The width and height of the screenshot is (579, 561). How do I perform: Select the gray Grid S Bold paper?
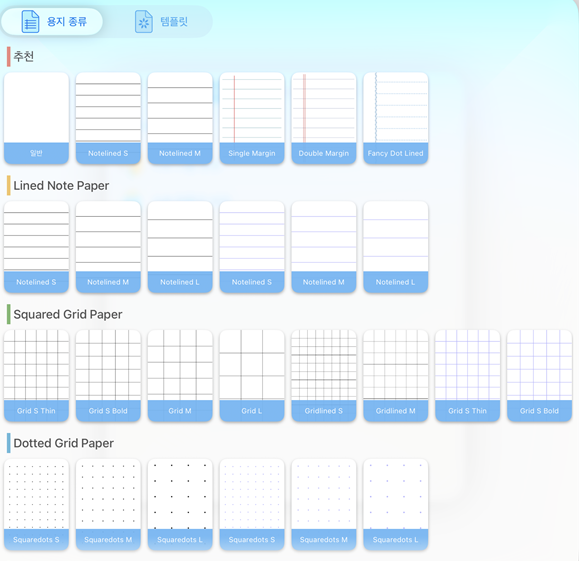point(108,376)
